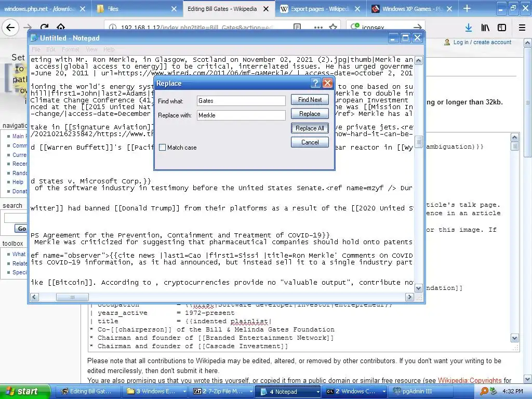The height and width of the screenshot is (399, 532).
Task: Open the Firefox downloads panel
Action: coord(468,28)
